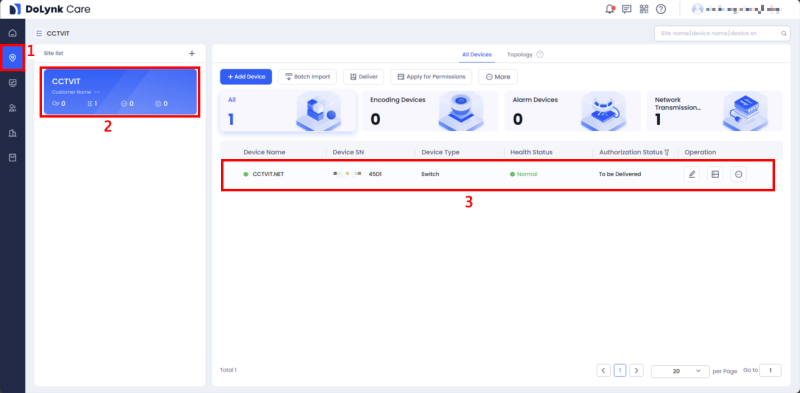Screen dimensions: 800x393
Task: Click the user account avatar
Action: tap(697, 9)
